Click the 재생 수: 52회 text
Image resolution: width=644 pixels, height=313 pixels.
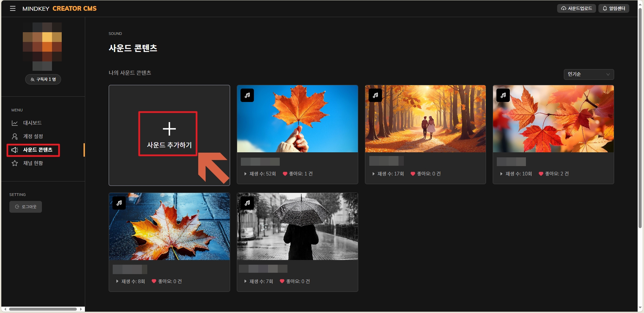263,174
